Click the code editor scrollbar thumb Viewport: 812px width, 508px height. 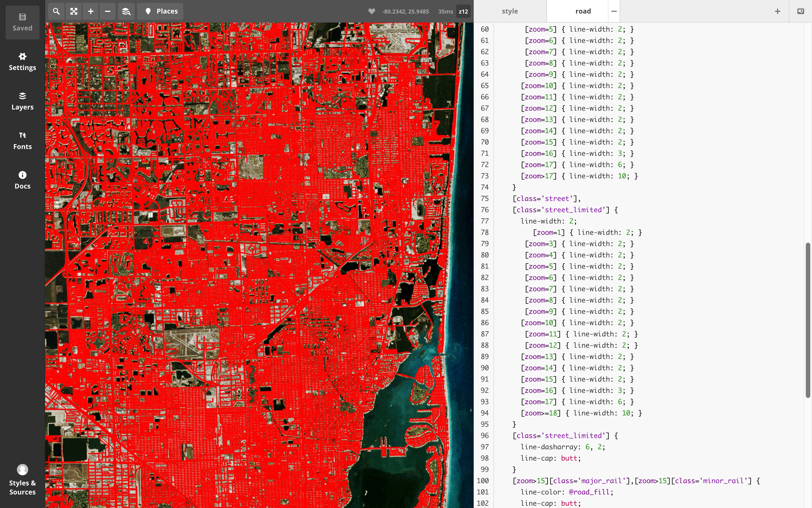[x=808, y=320]
